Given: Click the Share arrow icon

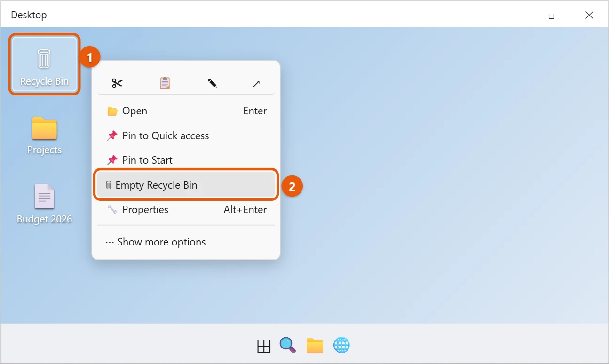Looking at the screenshot, I should pyautogui.click(x=256, y=83).
